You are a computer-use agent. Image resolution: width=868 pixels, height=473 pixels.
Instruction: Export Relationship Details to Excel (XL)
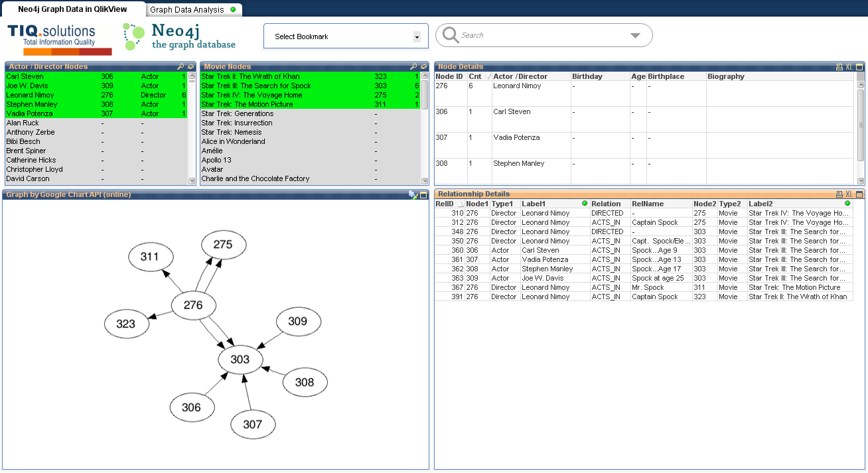pyautogui.click(x=849, y=194)
